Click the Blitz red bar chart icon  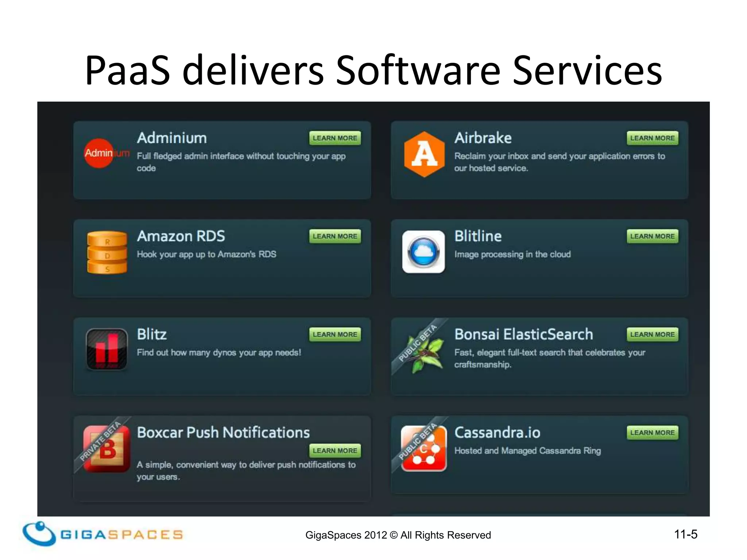click(107, 349)
